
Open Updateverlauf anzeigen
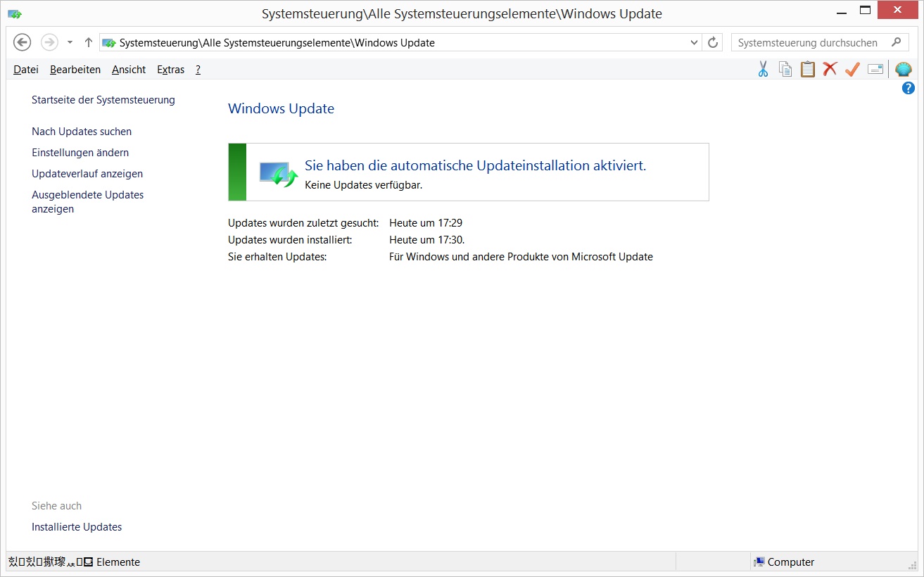pyautogui.click(x=87, y=174)
